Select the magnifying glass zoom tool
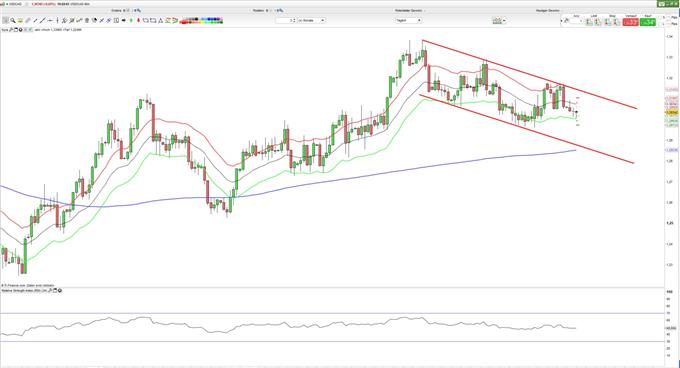This screenshot has width=680, height=368. tap(13, 20)
